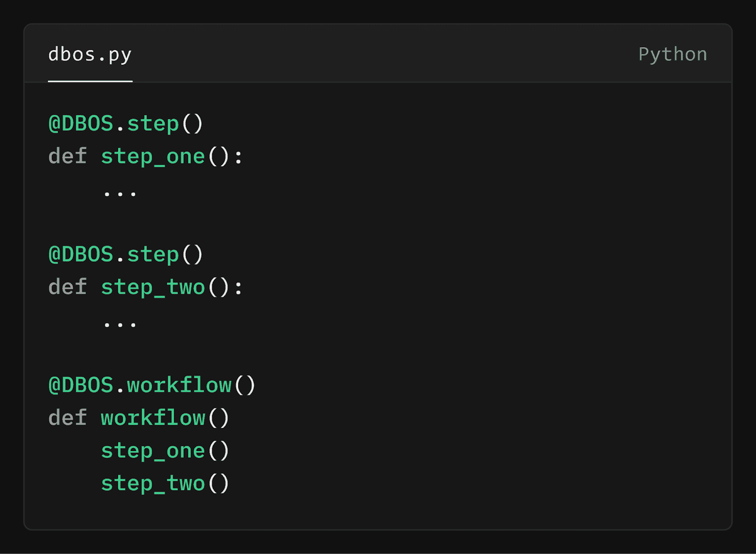Click workflow in the def workflow() line

[153, 418]
